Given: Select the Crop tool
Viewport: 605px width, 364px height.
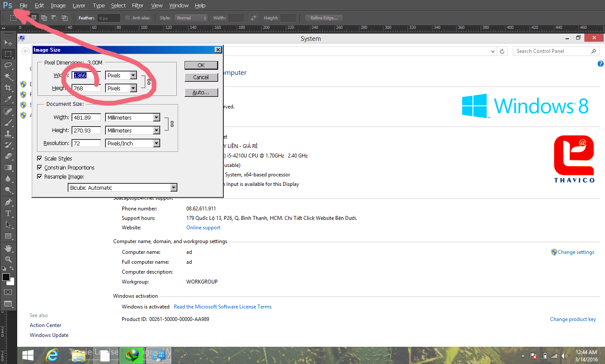Looking at the screenshot, I should (x=8, y=88).
